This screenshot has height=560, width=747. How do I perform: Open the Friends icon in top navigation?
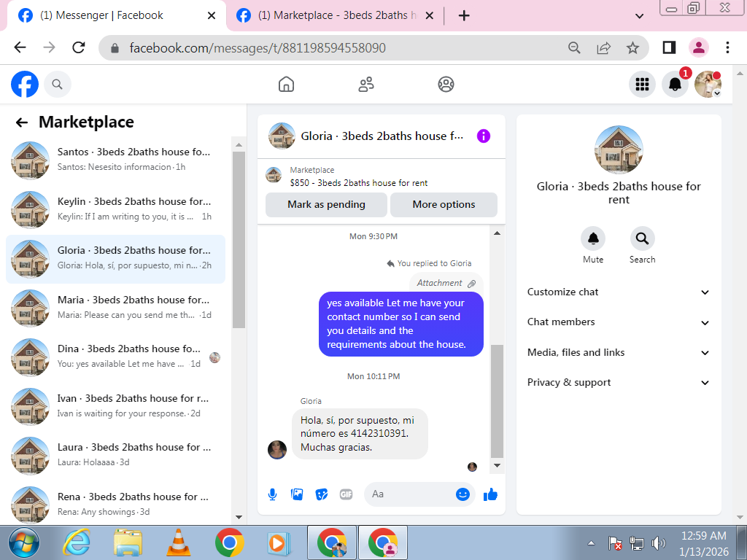366,85
